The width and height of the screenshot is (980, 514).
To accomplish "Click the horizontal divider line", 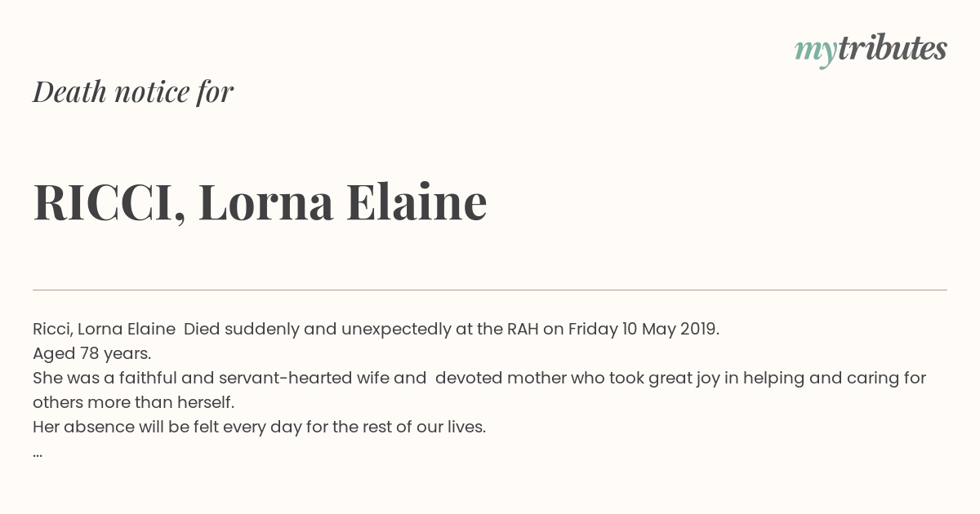I will (x=490, y=290).
